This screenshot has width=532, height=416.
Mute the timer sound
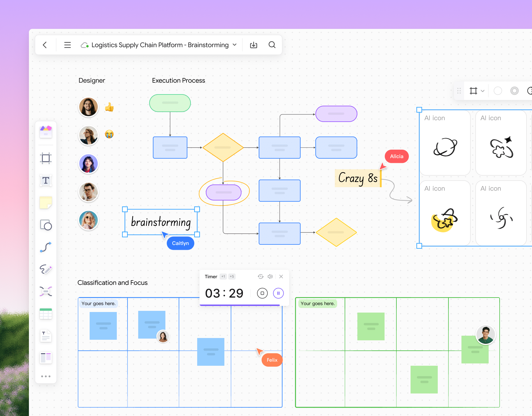pos(270,276)
